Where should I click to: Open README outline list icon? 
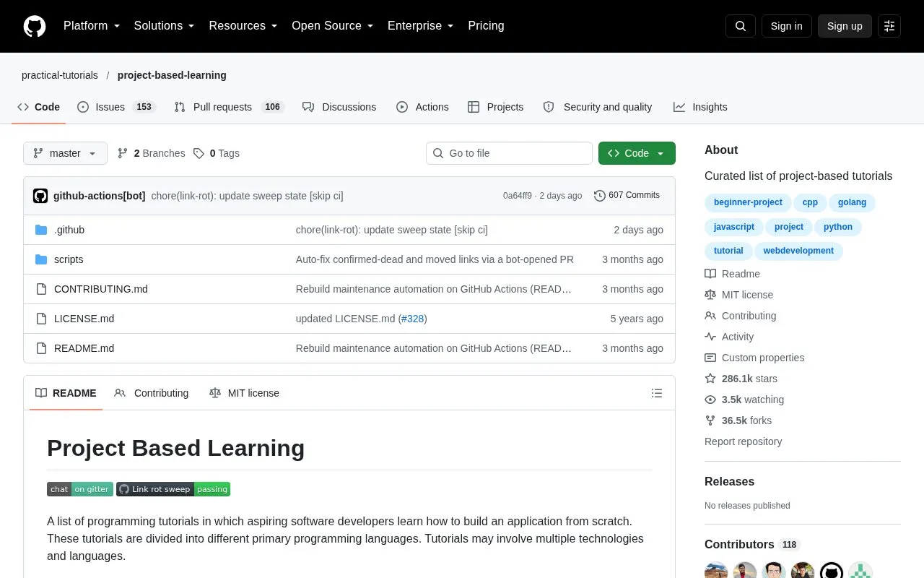click(x=657, y=393)
